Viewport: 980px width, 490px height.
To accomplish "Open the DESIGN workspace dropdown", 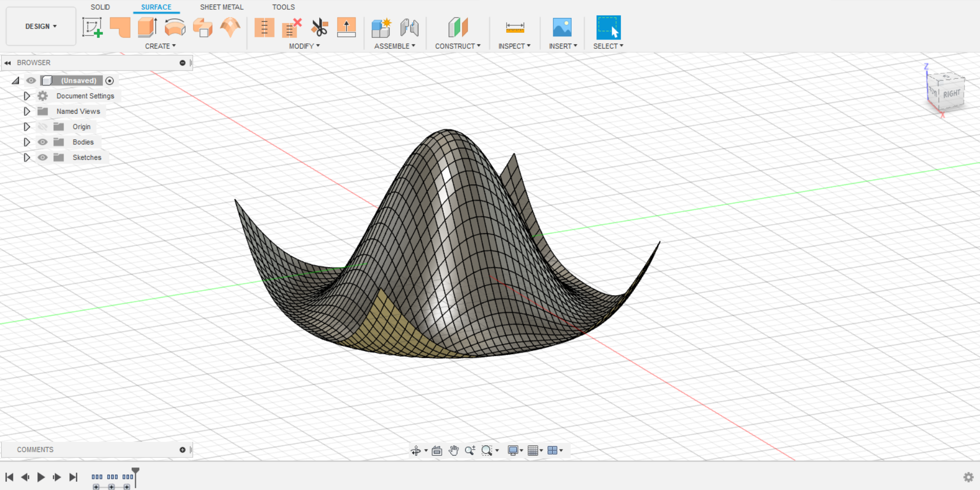I will [41, 26].
